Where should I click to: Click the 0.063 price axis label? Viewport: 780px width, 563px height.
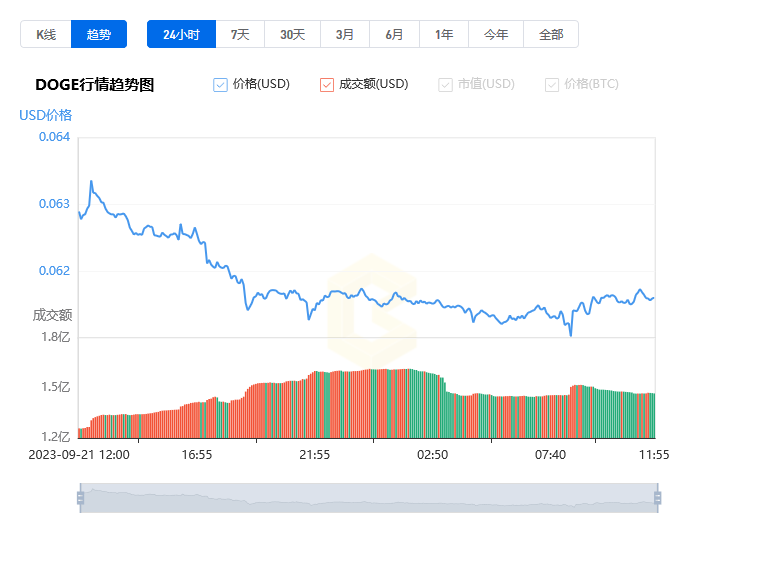(x=54, y=203)
